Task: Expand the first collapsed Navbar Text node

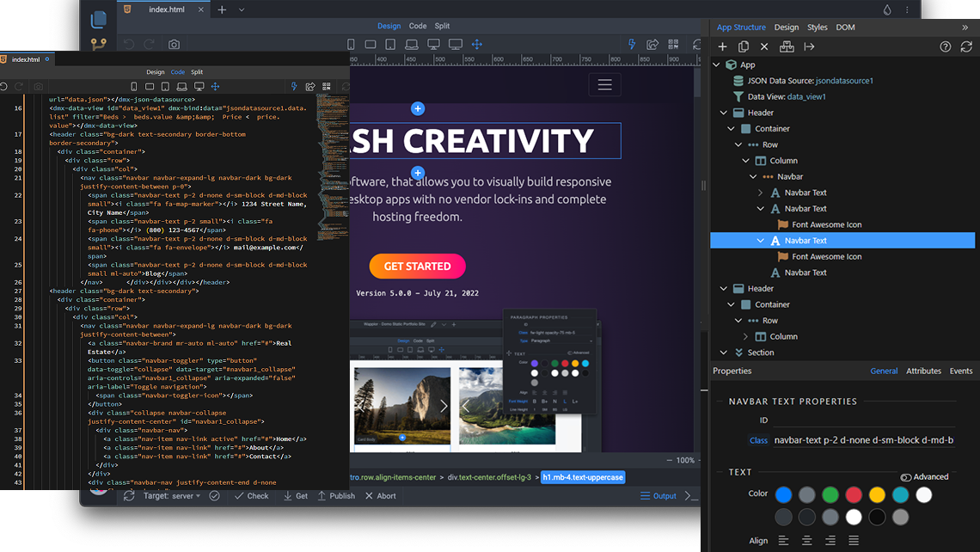Action: point(761,193)
